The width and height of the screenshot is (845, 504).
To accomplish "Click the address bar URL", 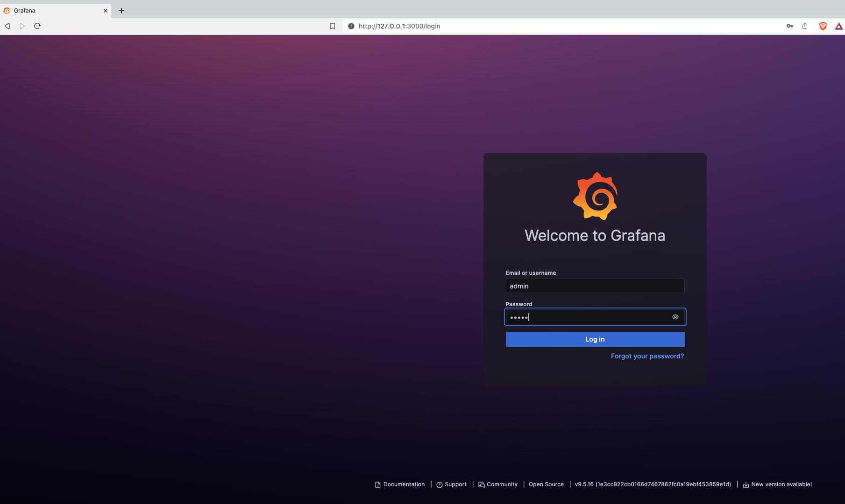I will [399, 26].
